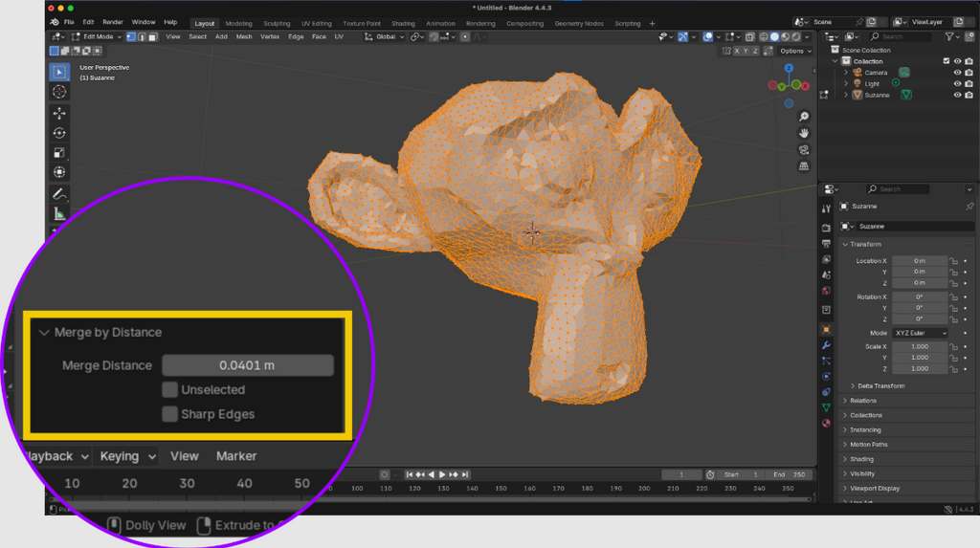
Task: Select the Move tool
Action: pos(59,113)
